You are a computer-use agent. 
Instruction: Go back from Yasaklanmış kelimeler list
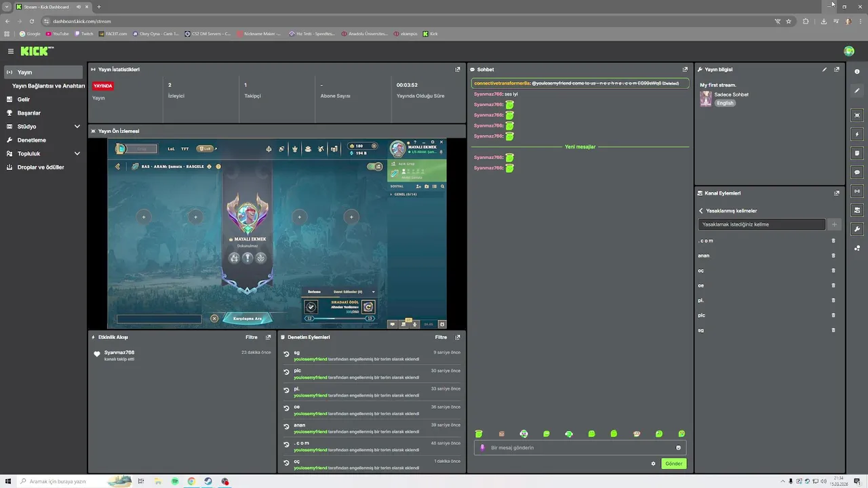click(x=701, y=211)
